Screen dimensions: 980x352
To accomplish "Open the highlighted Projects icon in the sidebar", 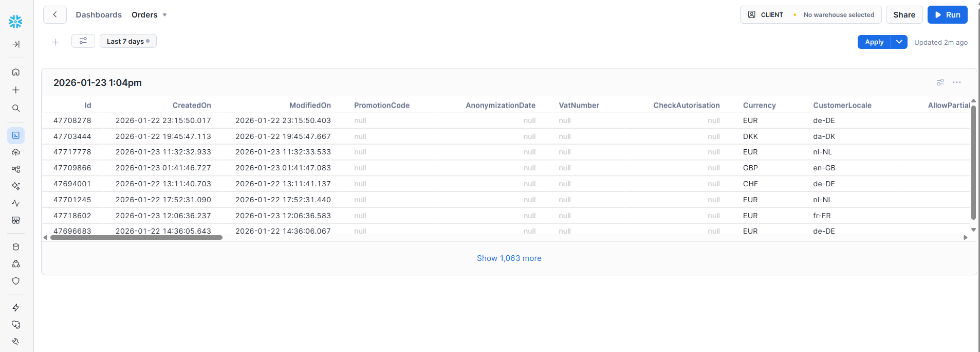I will 16,135.
